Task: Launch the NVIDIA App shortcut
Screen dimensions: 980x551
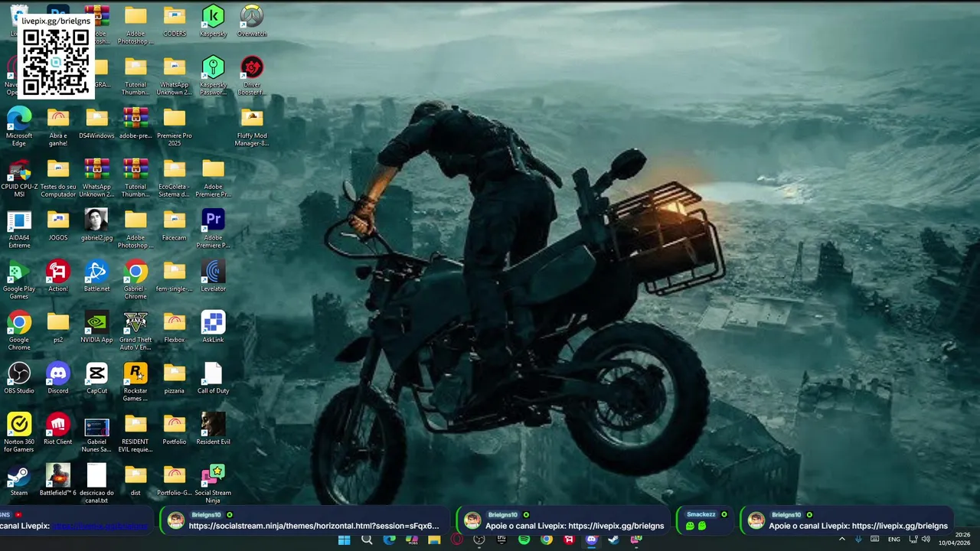Action: tap(96, 327)
